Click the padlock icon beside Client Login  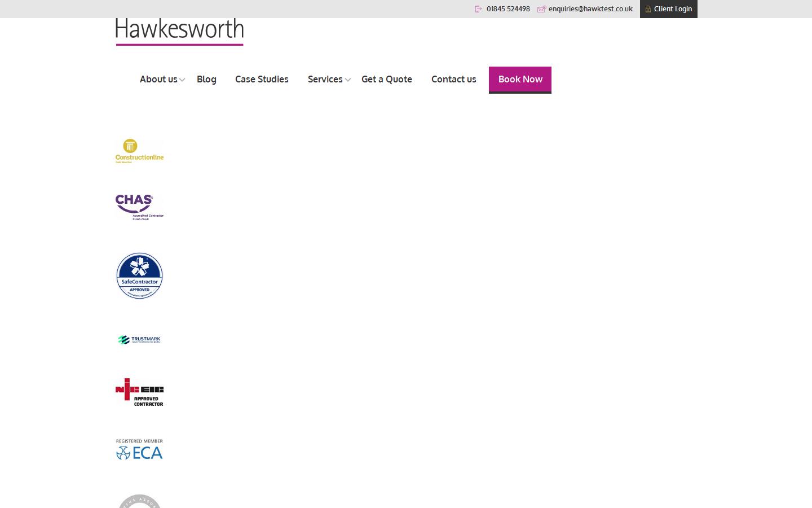coord(648,9)
